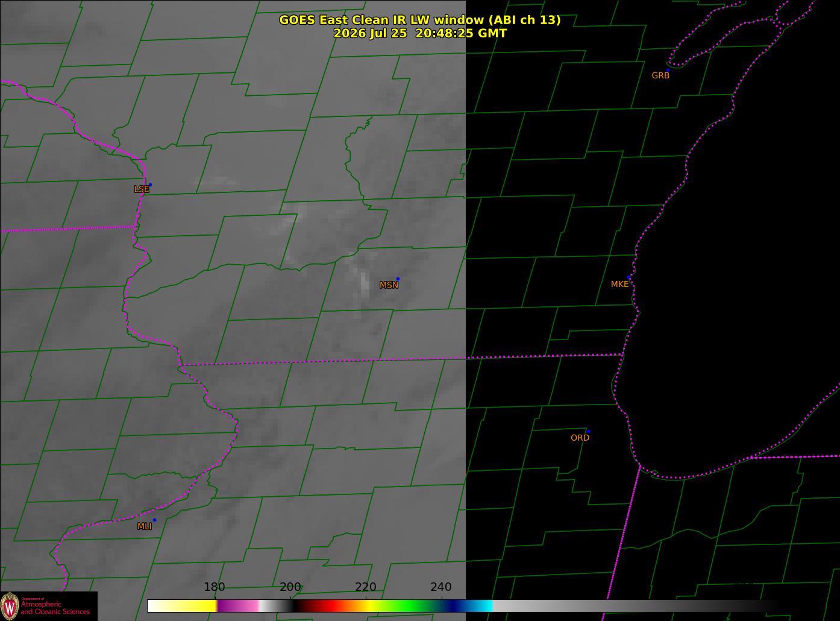Viewport: 840px width, 621px height.
Task: Click the 200 label on color scale
Action: pos(290,587)
